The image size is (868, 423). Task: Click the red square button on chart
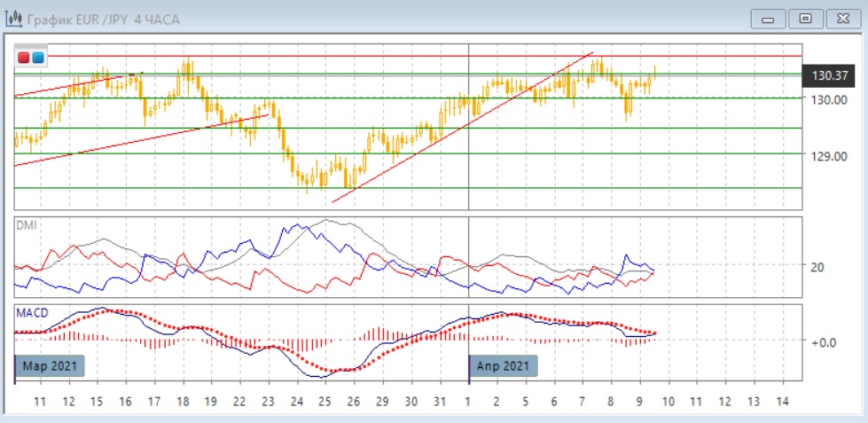pos(24,58)
